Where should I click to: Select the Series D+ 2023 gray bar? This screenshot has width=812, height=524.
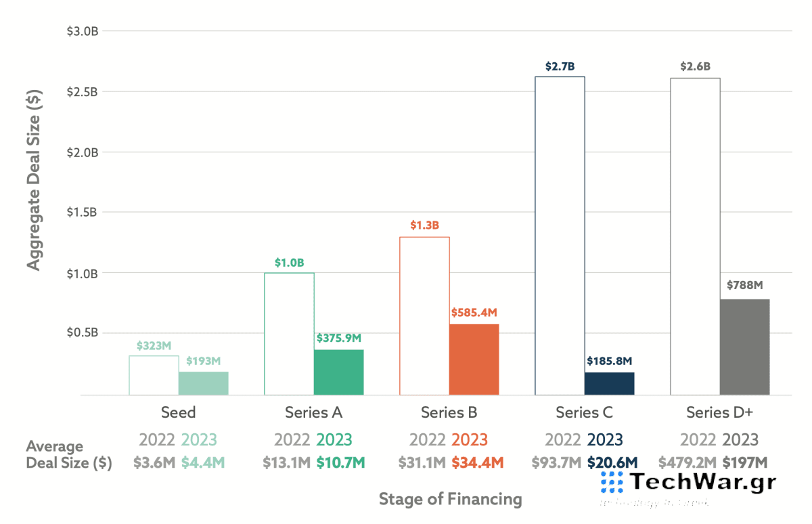coord(744,347)
